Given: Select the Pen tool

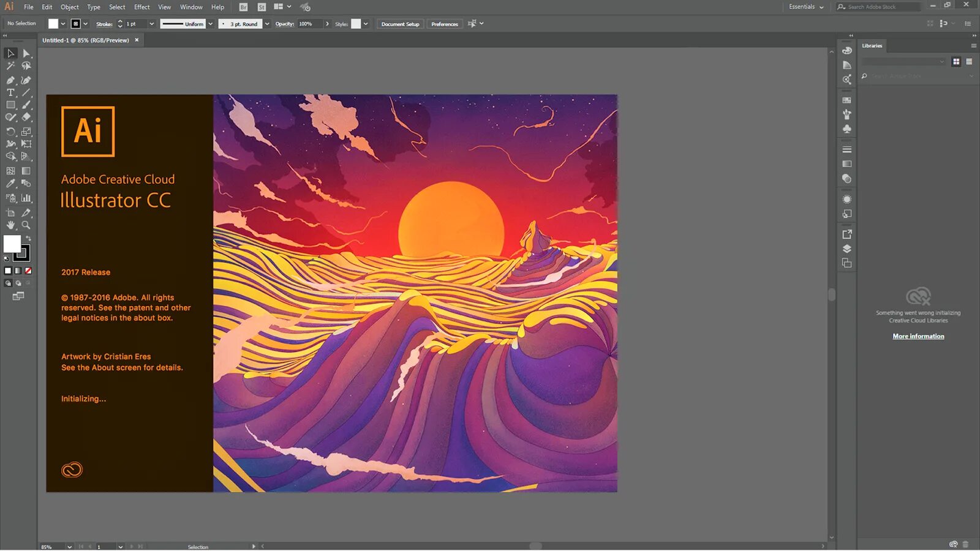Looking at the screenshot, I should tap(10, 80).
